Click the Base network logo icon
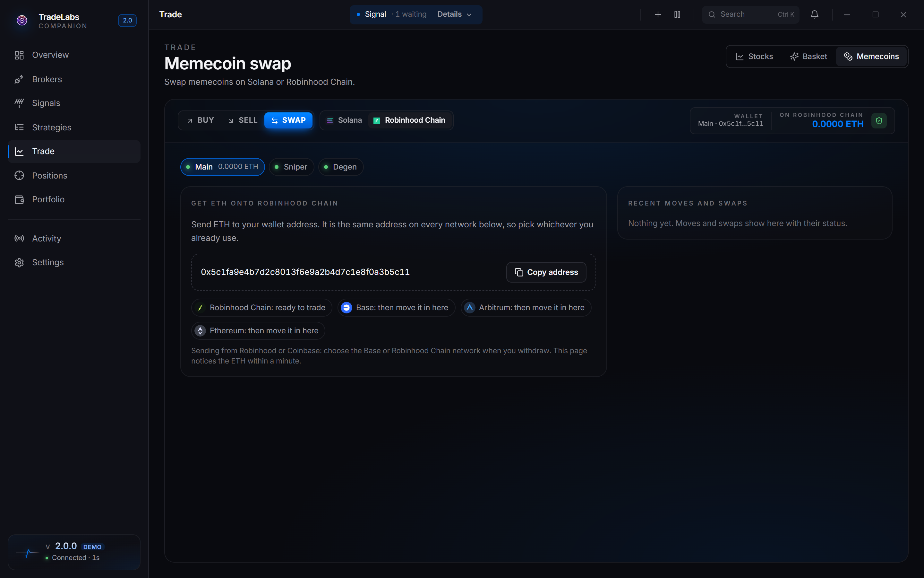Screen dimensions: 924x578 point(346,308)
